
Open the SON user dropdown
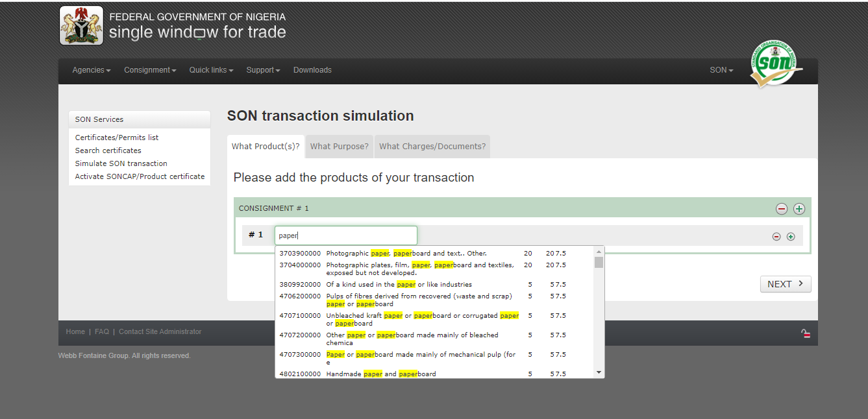[721, 70]
